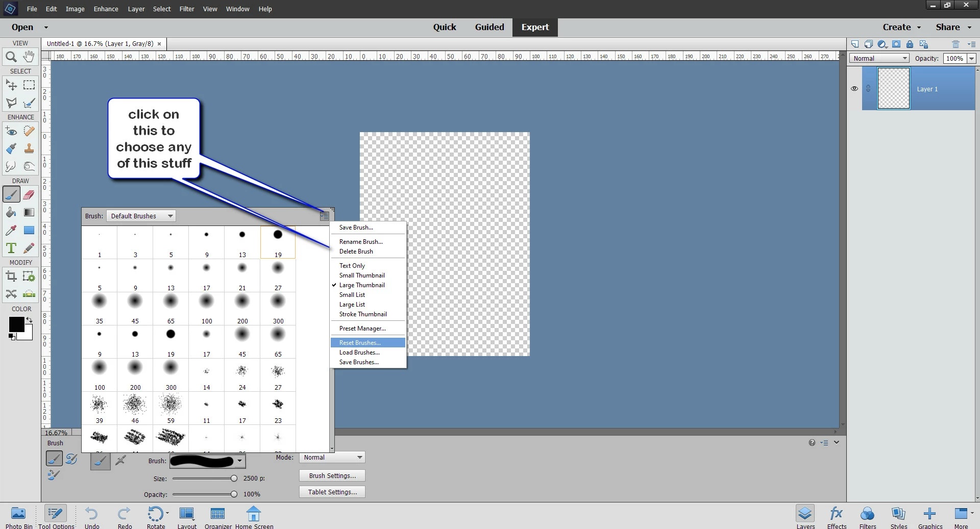Screen dimensions: 980x529
Task: Expand the Open files dropdown arrow
Action: pyautogui.click(x=46, y=28)
